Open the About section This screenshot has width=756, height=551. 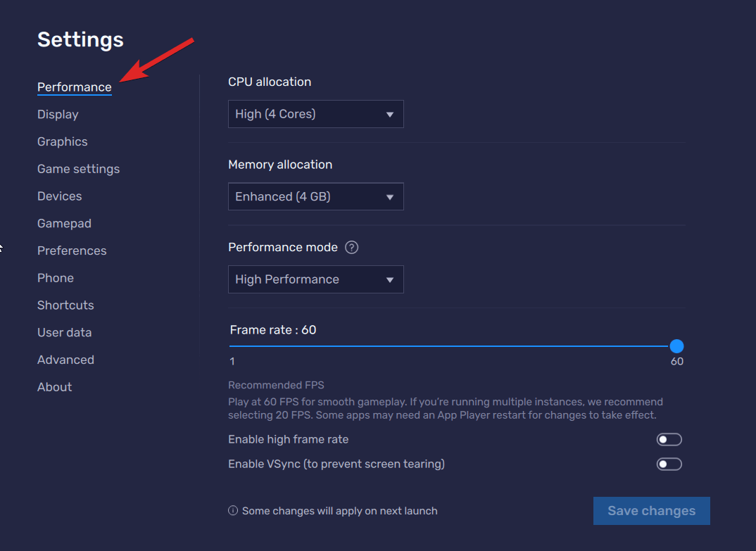(55, 387)
